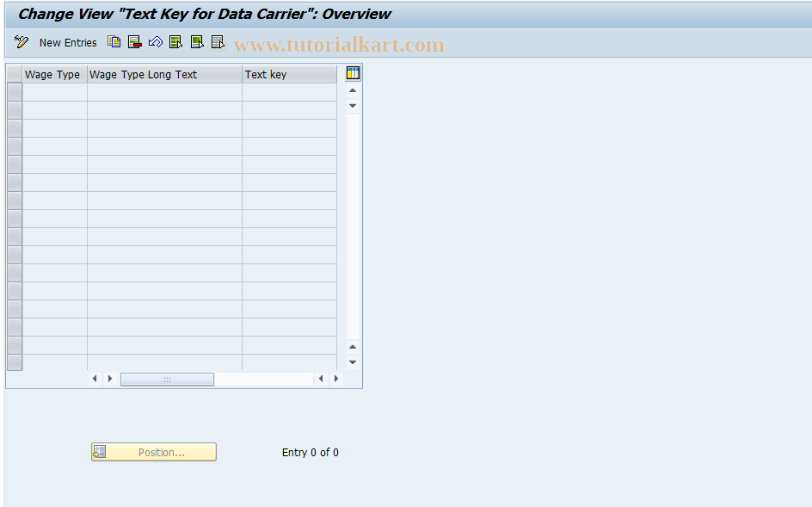The width and height of the screenshot is (812, 507).
Task: Toggle display/change mode pencil icon
Action: tap(22, 42)
